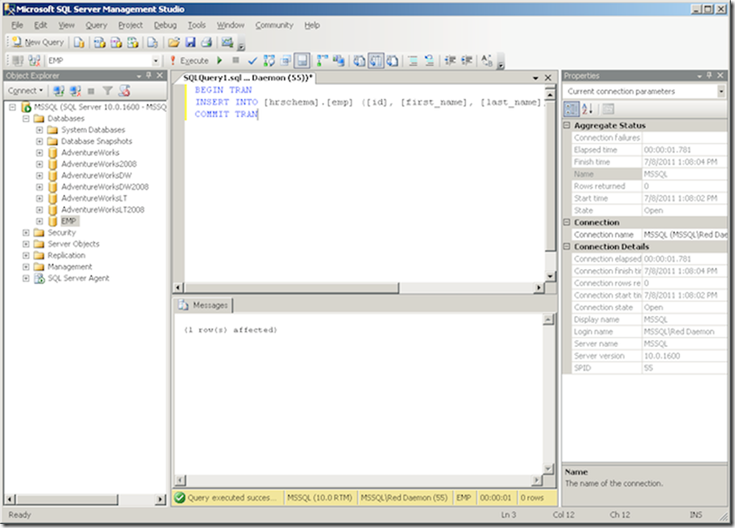
Task: Click the SQLQuery1.sql document tab
Action: 248,78
